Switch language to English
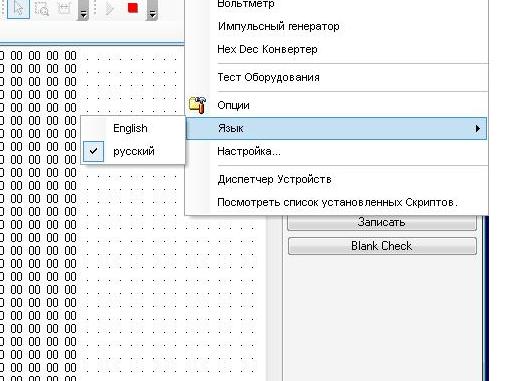Viewport: 525px width, 381px height. tap(133, 128)
